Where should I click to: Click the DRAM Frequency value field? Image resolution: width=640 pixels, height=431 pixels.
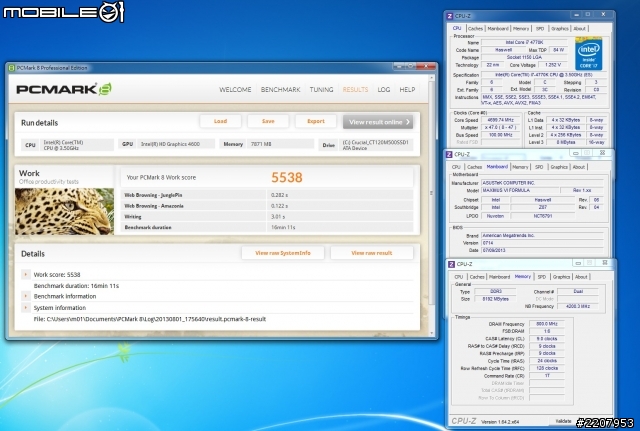[547, 324]
